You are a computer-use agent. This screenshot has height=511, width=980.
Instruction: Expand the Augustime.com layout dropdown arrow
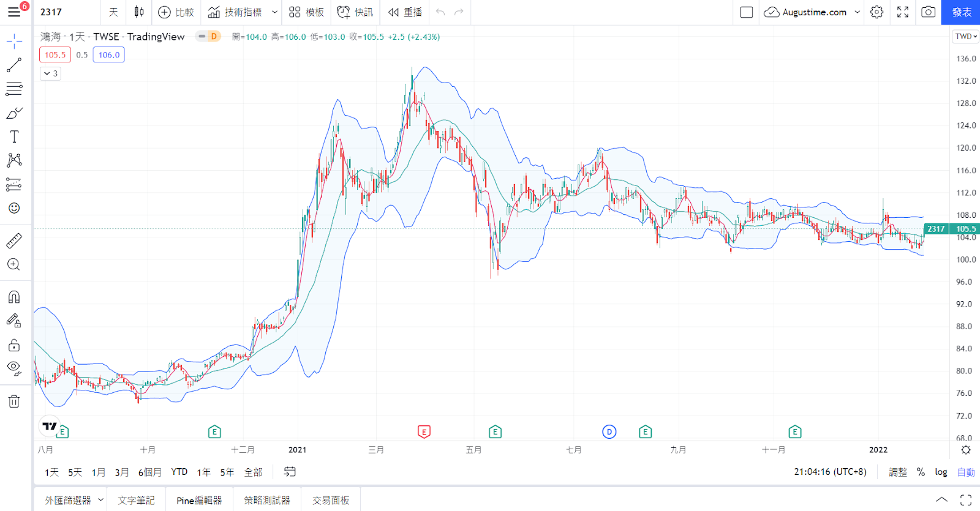pyautogui.click(x=858, y=12)
